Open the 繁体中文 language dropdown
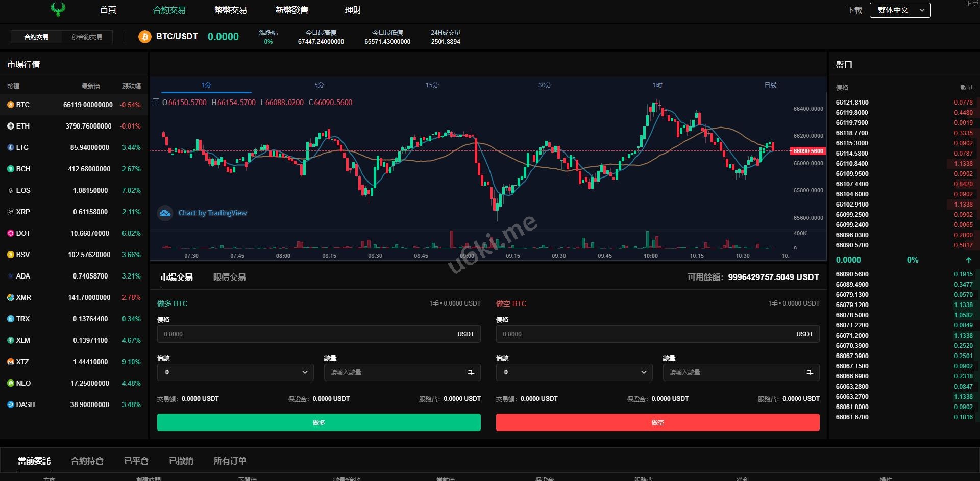This screenshot has height=481, width=980. [x=900, y=10]
